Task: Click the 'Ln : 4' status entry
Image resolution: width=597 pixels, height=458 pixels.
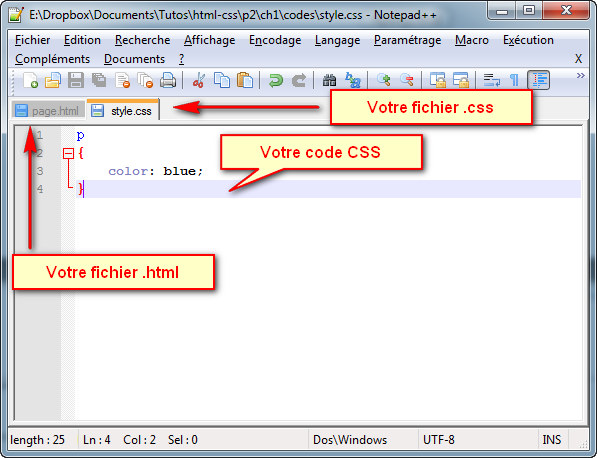Action: [97, 440]
